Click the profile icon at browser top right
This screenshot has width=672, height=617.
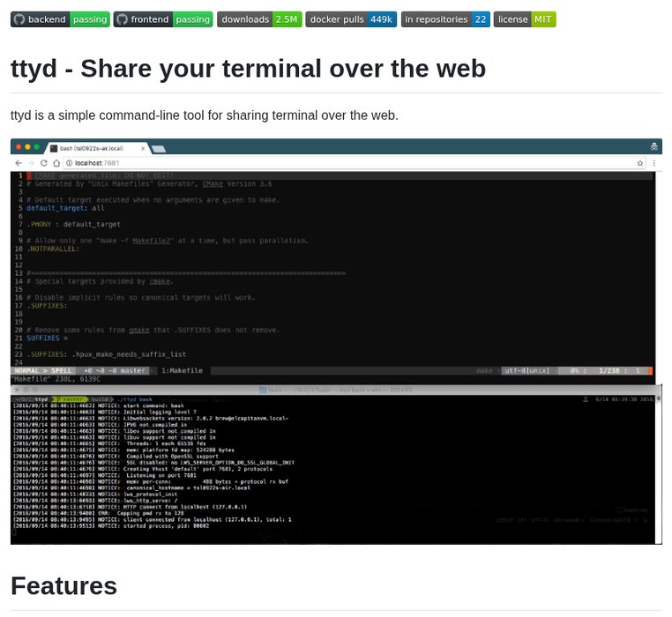coord(654,146)
